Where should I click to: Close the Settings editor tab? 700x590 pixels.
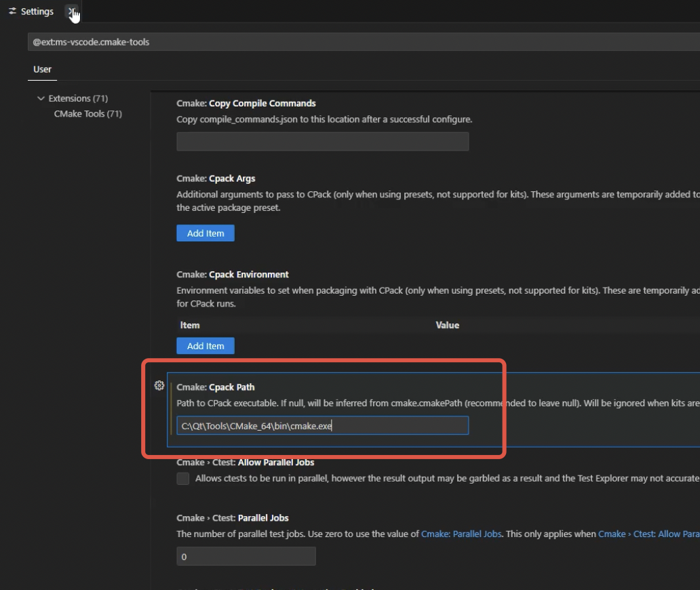71,12
